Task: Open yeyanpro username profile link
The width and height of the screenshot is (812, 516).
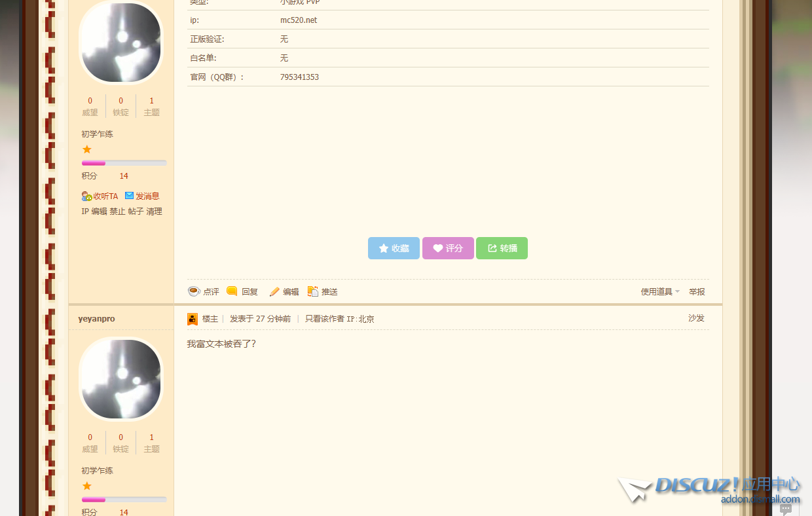Action: pyautogui.click(x=96, y=319)
